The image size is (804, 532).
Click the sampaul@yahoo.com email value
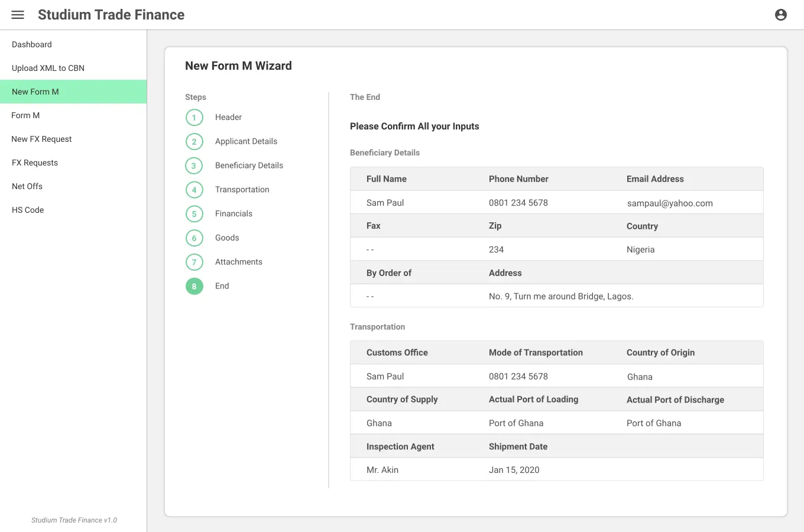click(x=670, y=203)
